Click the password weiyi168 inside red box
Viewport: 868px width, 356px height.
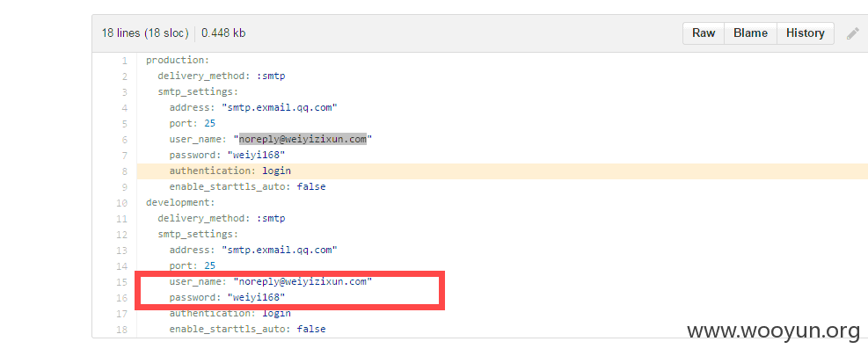pyautogui.click(x=256, y=298)
